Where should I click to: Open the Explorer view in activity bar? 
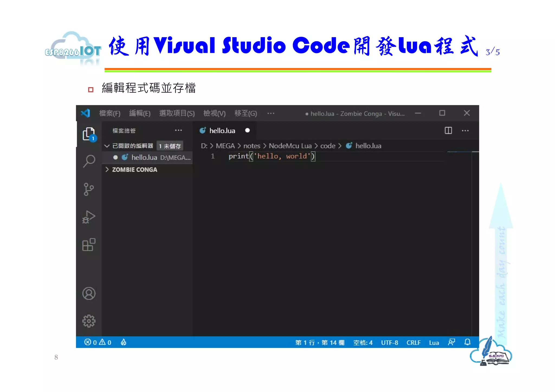point(89,134)
